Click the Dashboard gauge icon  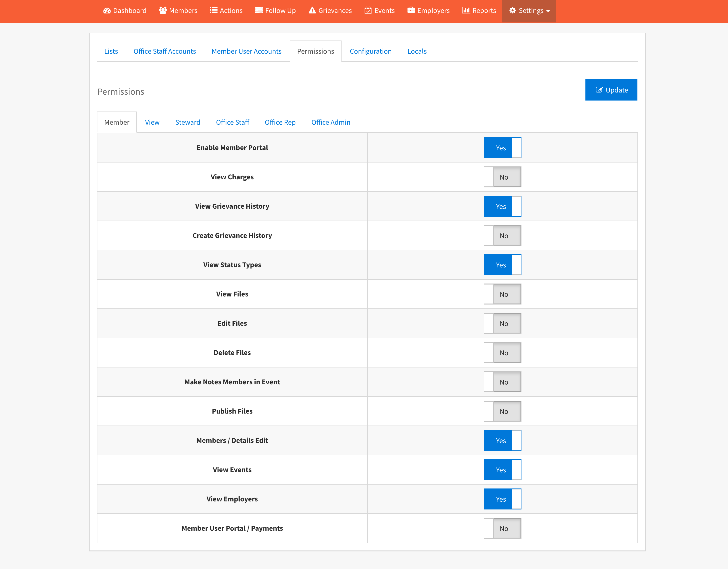pyautogui.click(x=107, y=11)
